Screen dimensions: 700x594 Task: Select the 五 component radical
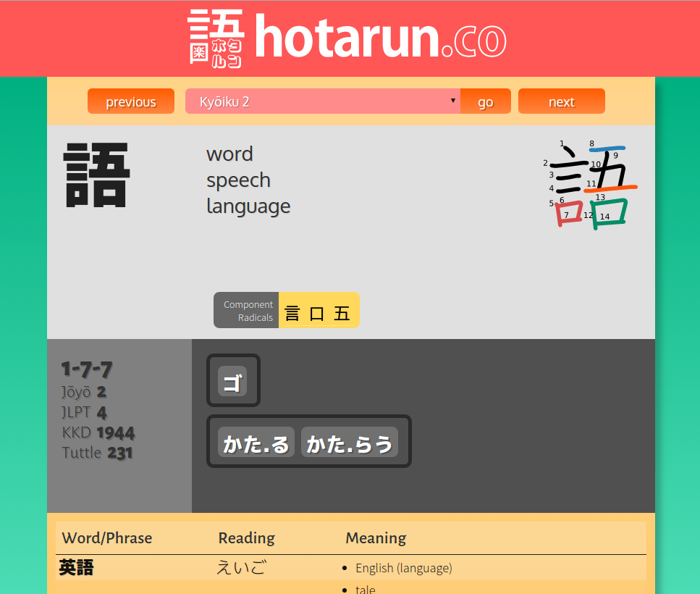tap(342, 313)
